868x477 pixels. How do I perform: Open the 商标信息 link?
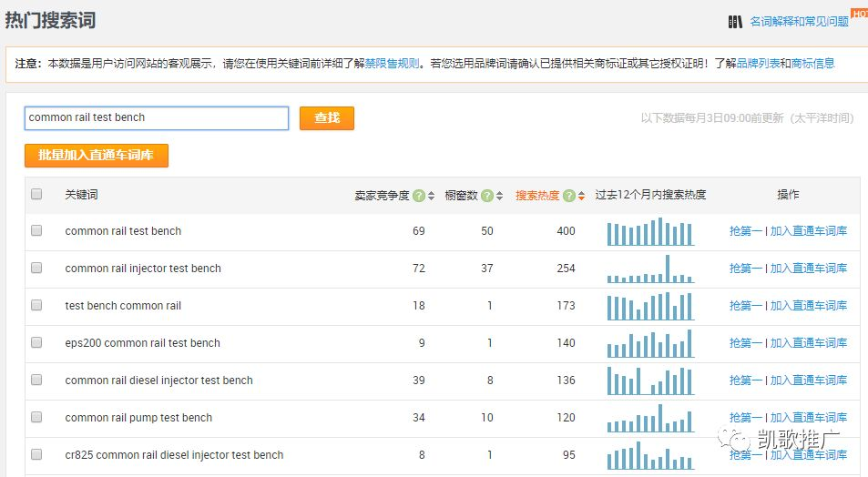812,64
